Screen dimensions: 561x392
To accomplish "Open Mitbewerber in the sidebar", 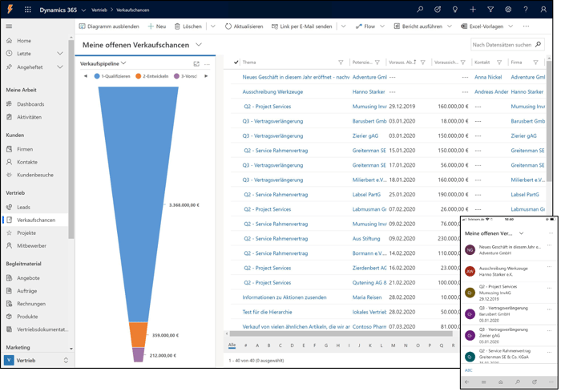I will pyautogui.click(x=31, y=246).
